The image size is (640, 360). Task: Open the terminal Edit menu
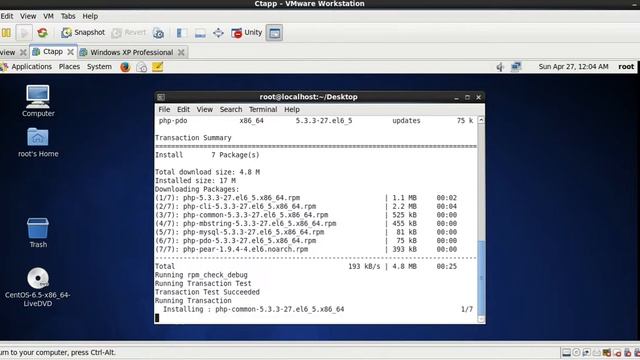[x=183, y=109]
